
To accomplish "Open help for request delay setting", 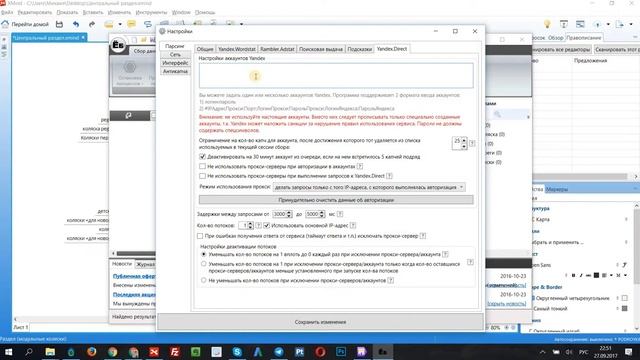I will pos(340,214).
